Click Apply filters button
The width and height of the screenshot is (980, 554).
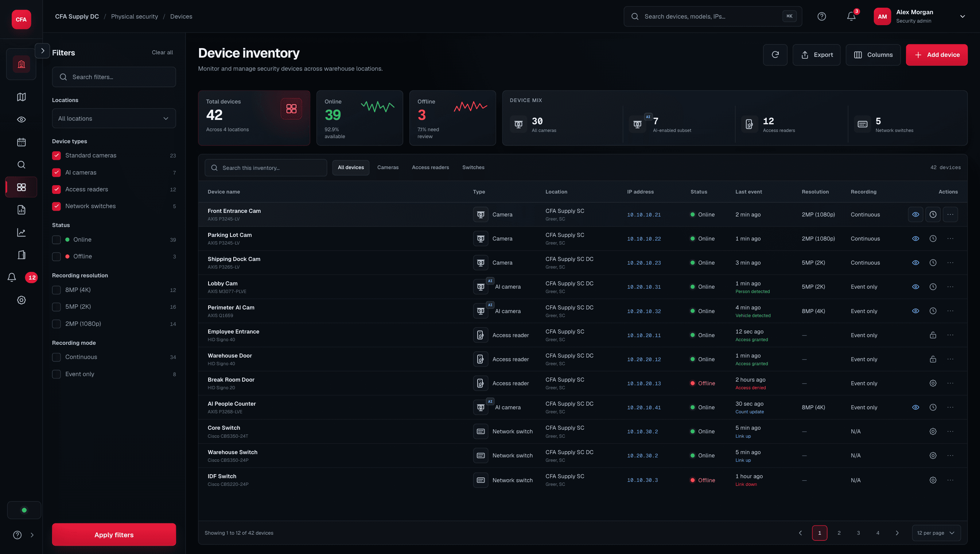click(114, 535)
